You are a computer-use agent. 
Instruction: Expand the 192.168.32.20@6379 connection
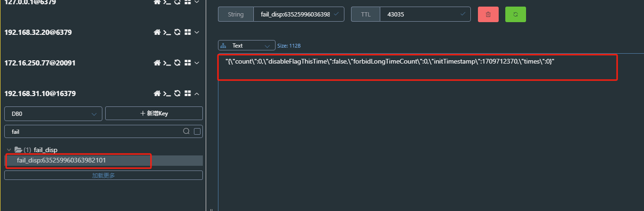[x=197, y=32]
